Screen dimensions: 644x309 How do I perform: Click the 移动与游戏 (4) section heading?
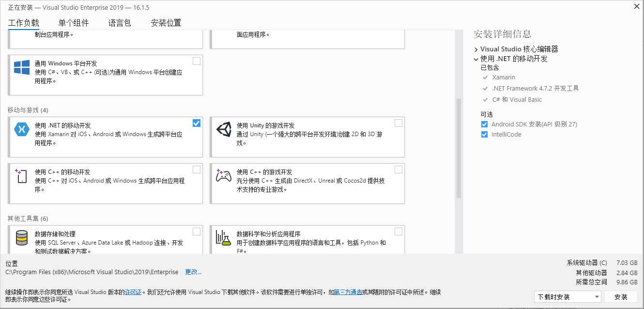[28, 110]
